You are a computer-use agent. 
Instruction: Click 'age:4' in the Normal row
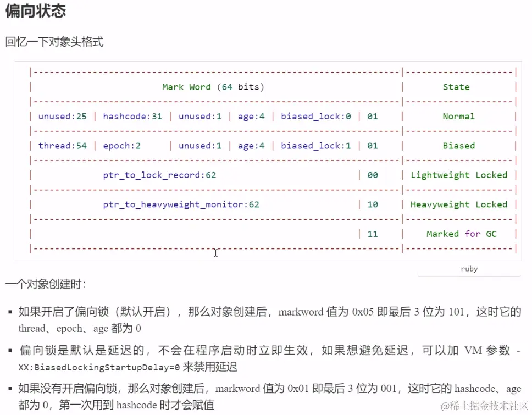tap(251, 117)
